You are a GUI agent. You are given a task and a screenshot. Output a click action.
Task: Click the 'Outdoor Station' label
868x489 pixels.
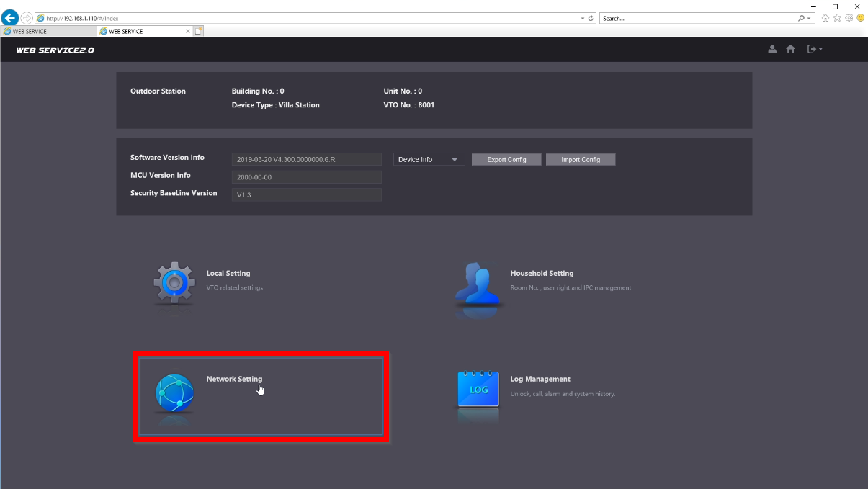[158, 91]
